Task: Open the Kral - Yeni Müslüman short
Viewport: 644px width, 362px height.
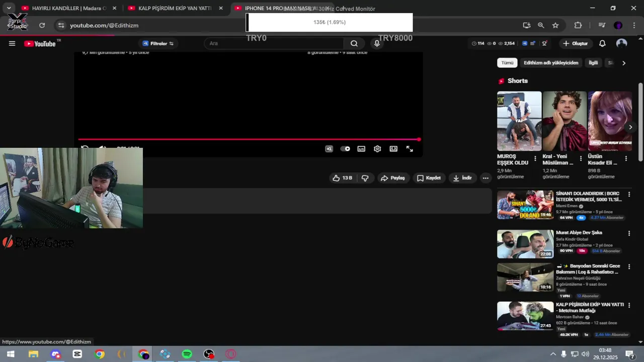Action: [565, 121]
